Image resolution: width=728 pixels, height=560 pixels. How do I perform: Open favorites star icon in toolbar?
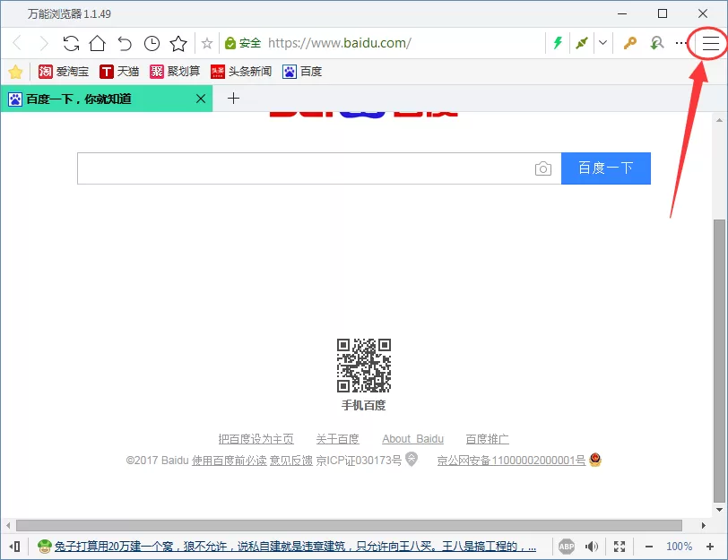[178, 43]
